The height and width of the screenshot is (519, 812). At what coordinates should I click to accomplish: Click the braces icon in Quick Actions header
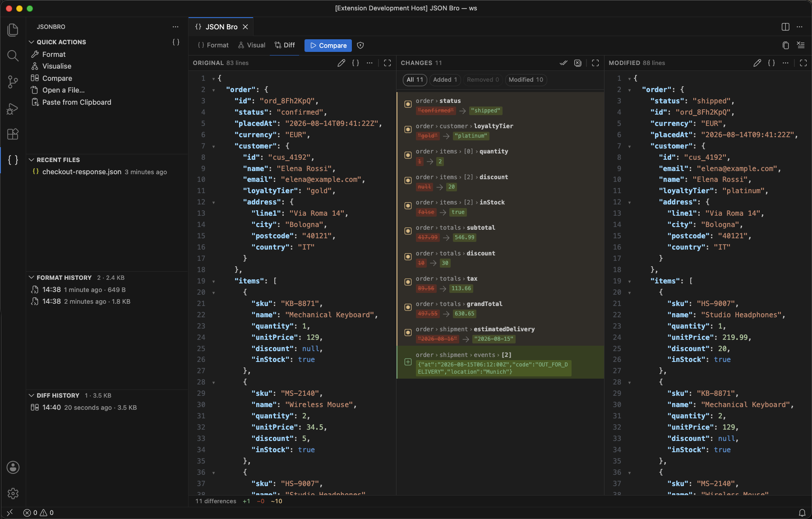pos(176,42)
